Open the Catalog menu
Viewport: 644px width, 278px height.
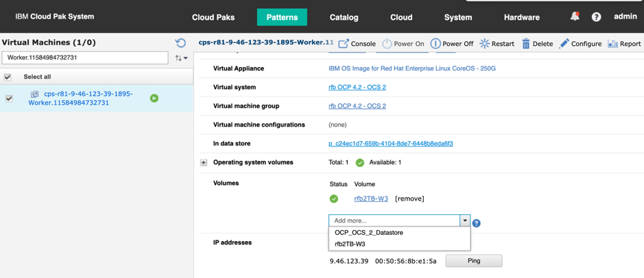click(344, 17)
